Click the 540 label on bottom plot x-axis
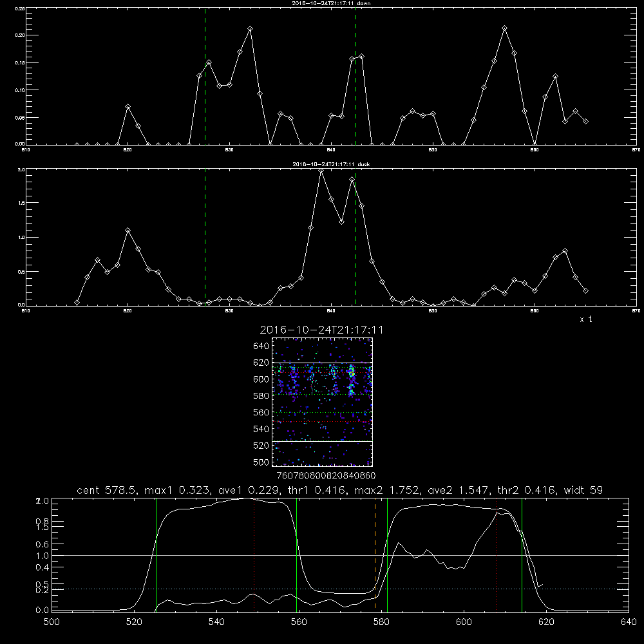This screenshot has width=644, height=644. 216,622
